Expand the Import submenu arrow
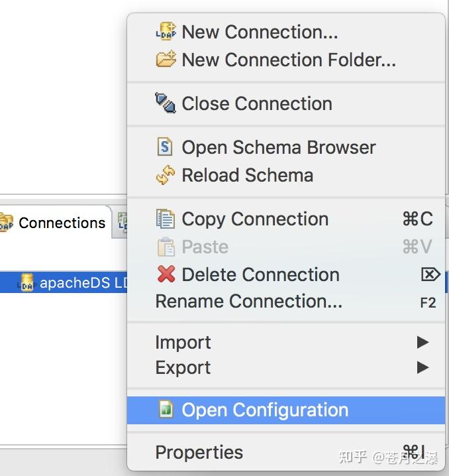Screen dimensions: 449x476 coord(423,342)
